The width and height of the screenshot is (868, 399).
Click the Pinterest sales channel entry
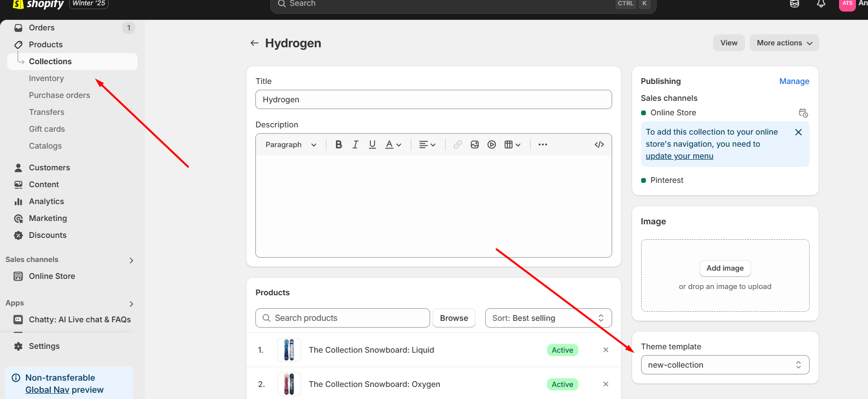coord(667,180)
